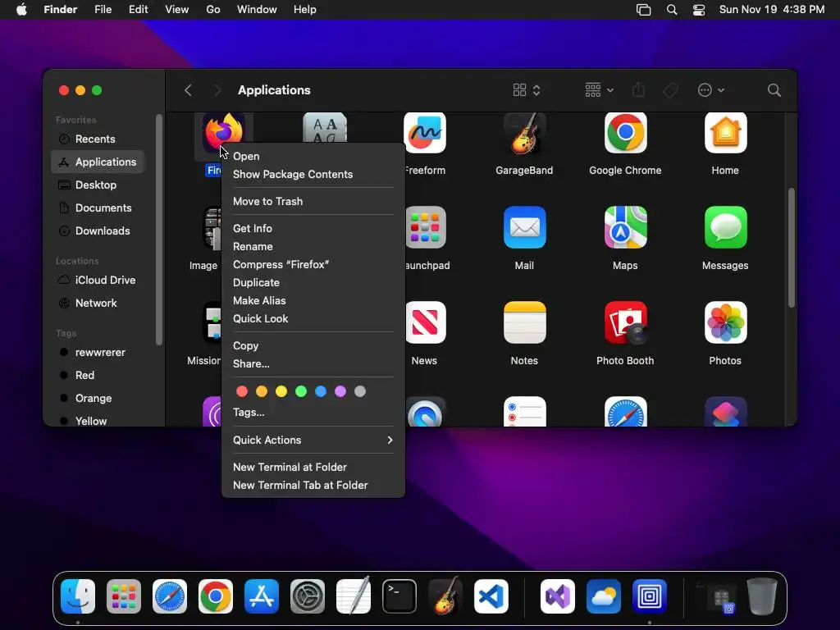Open the Google Chrome app icon in Applications
The height and width of the screenshot is (630, 840).
click(x=625, y=133)
